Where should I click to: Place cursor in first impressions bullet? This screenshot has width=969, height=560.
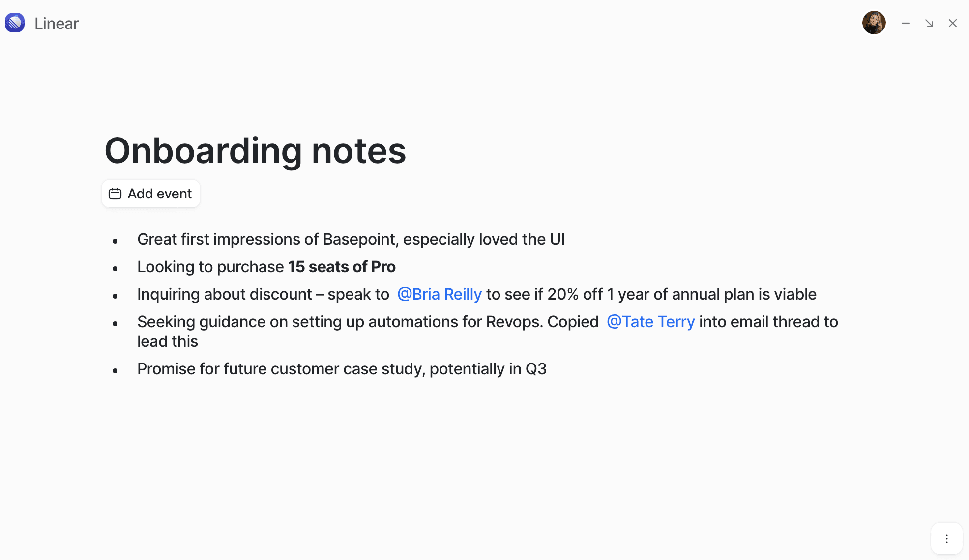[x=351, y=239]
